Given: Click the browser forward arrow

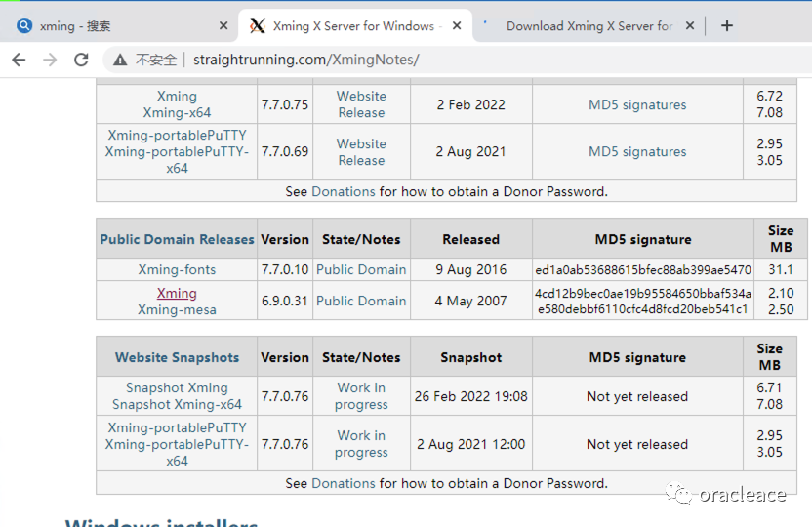Looking at the screenshot, I should (x=50, y=61).
